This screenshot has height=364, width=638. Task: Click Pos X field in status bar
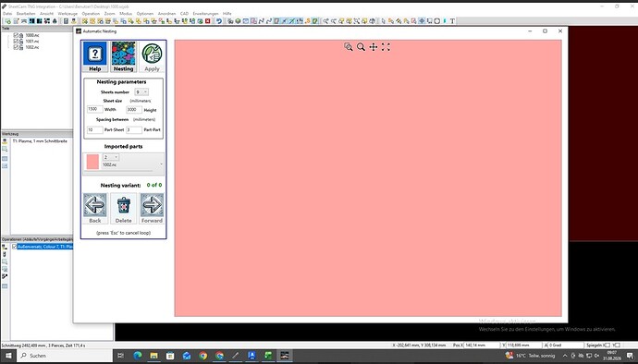click(482, 345)
